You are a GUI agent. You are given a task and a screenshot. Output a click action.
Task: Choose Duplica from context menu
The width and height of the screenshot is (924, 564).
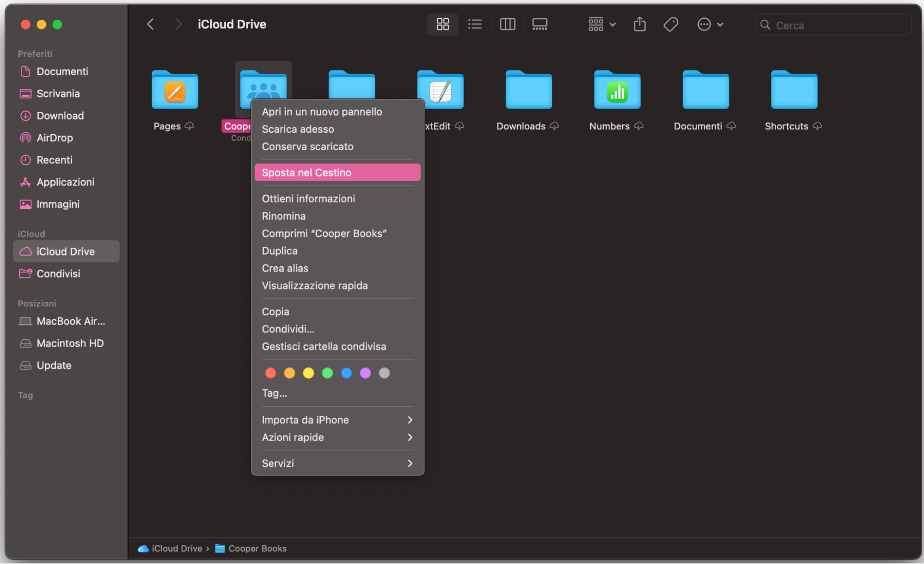click(337, 251)
